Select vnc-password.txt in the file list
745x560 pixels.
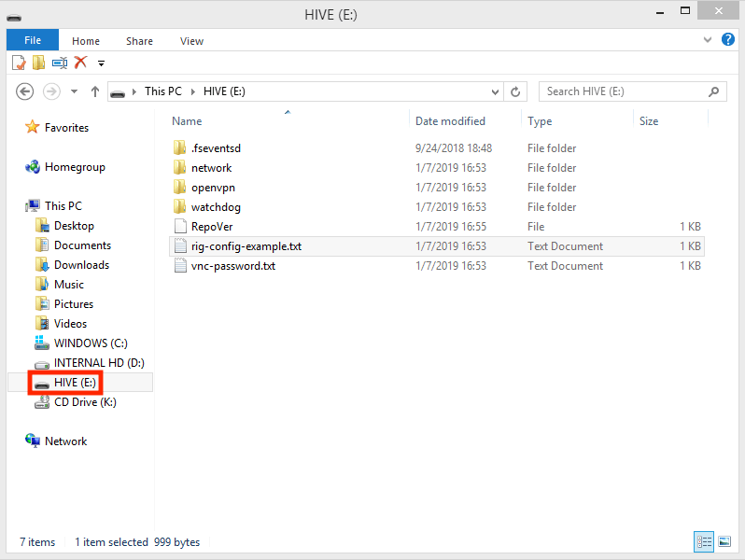232,266
